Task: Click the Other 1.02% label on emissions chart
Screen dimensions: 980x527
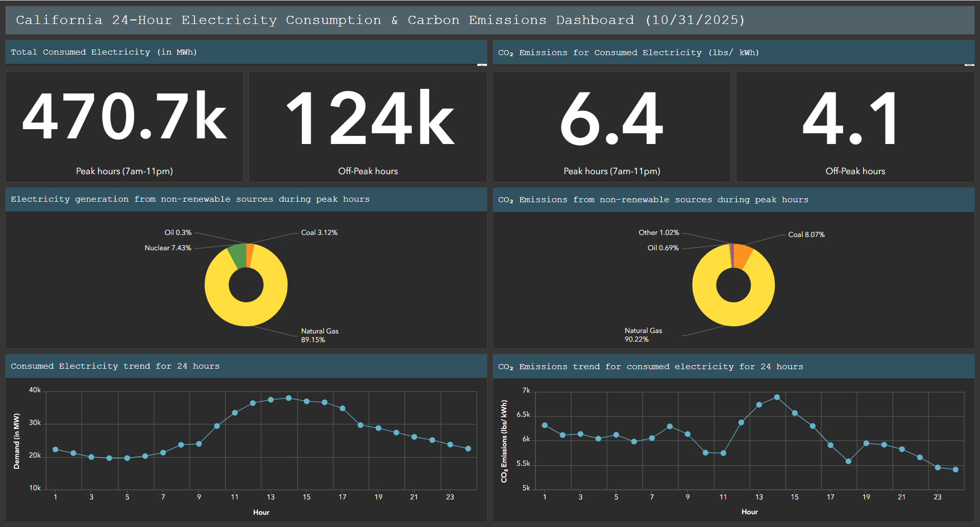Action: (659, 232)
